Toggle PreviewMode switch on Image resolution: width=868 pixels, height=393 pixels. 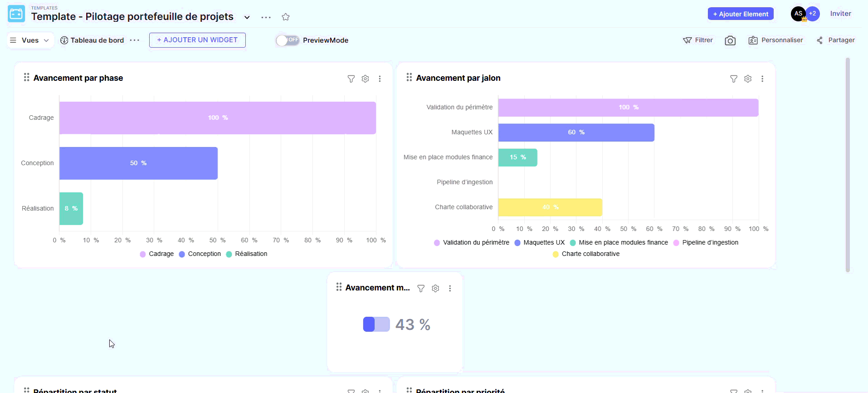[x=288, y=40]
